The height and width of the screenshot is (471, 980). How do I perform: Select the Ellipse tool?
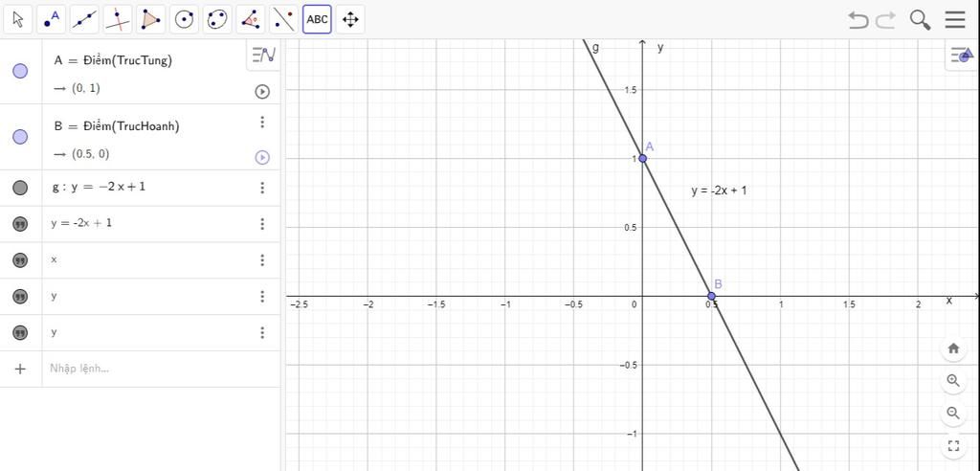[x=217, y=19]
